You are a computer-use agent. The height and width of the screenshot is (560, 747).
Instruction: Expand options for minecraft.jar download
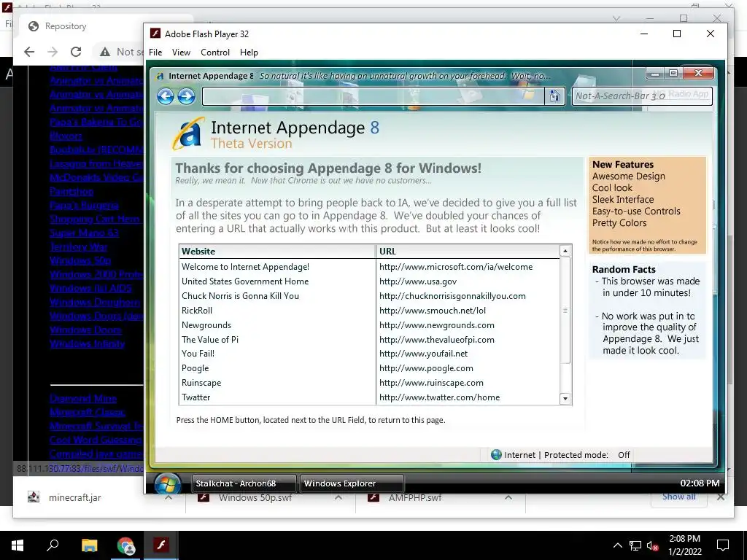coord(169,497)
